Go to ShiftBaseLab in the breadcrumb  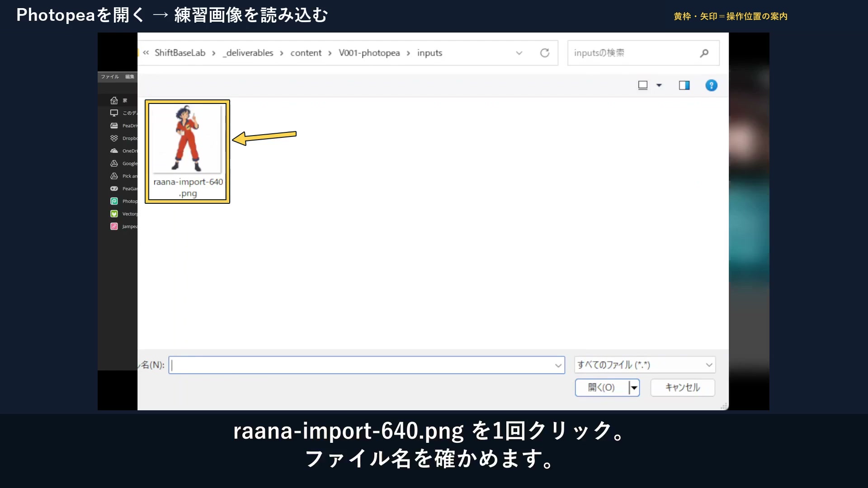(180, 53)
